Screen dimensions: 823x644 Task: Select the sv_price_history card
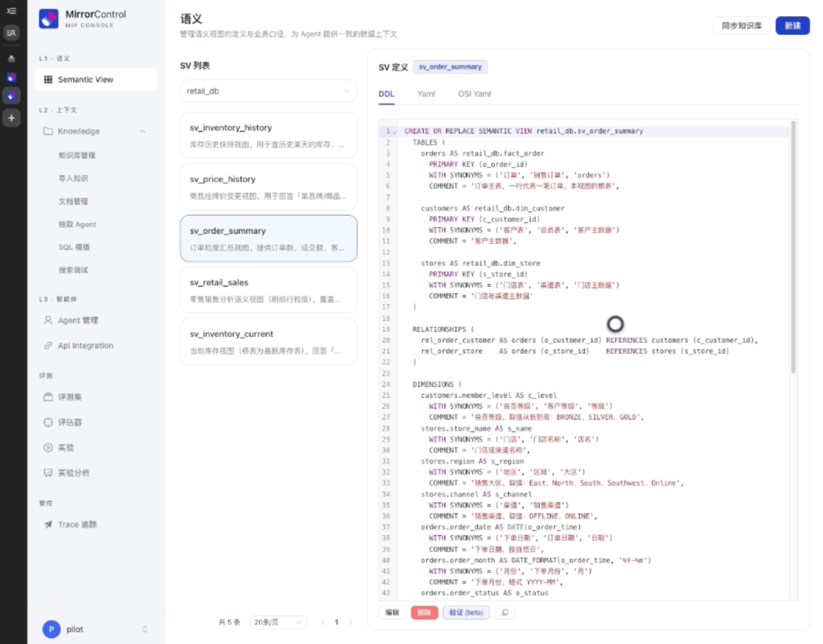coord(268,187)
